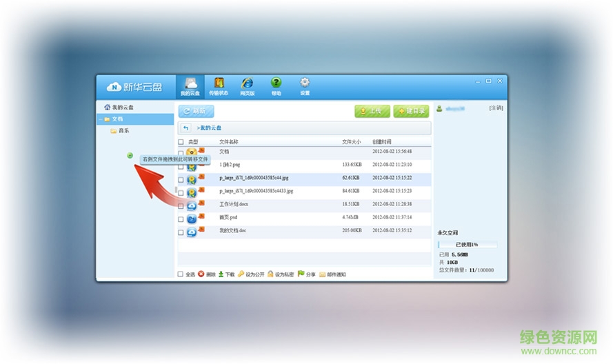Viewport: 613px width, 364px height.
Task: Click orange share flag on c44.jpg row
Action: pyautogui.click(x=202, y=176)
